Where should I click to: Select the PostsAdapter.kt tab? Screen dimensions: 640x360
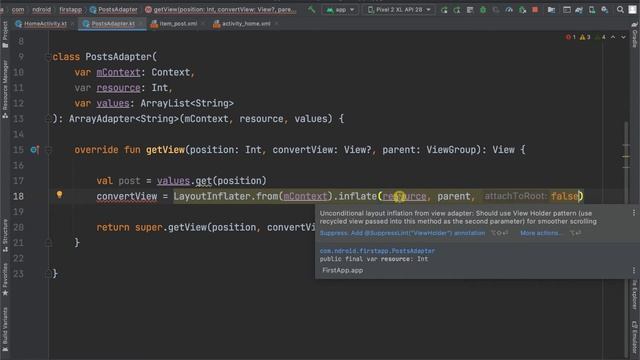(113, 24)
